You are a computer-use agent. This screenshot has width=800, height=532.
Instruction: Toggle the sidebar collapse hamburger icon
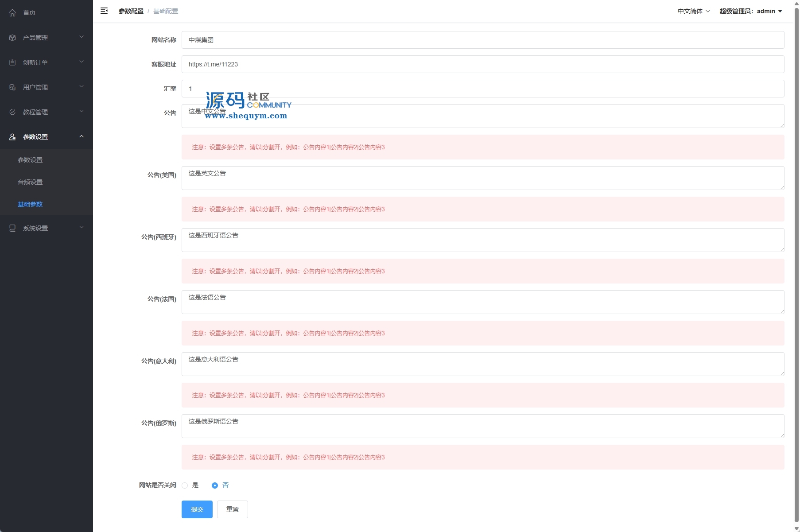pyautogui.click(x=104, y=11)
